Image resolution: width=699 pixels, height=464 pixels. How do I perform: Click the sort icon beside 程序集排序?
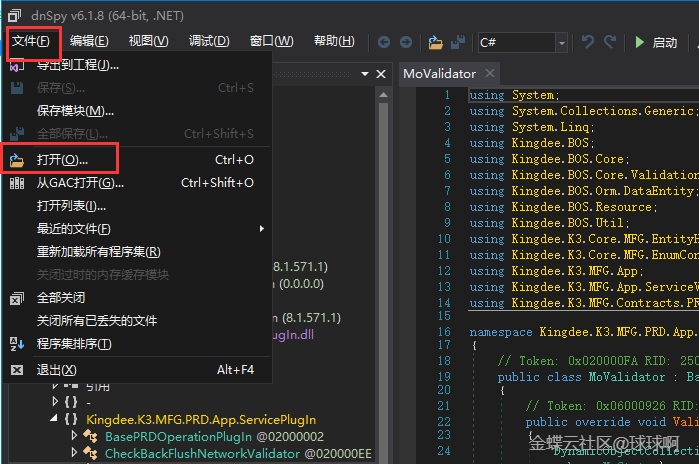point(17,344)
